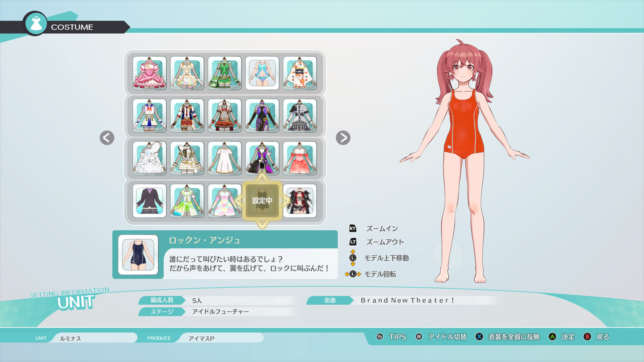Choose the green emerald idol dress
Image resolution: width=644 pixels, height=362 pixels.
click(x=225, y=73)
